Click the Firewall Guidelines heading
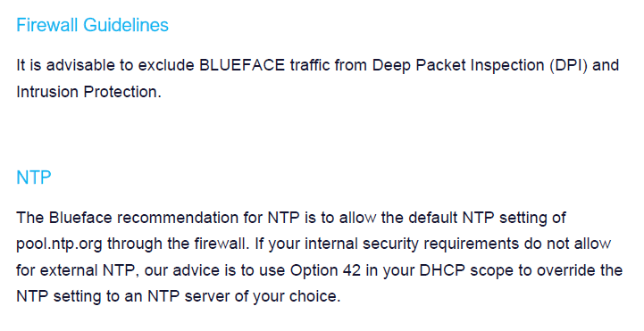The height and width of the screenshot is (331, 644). click(x=92, y=26)
